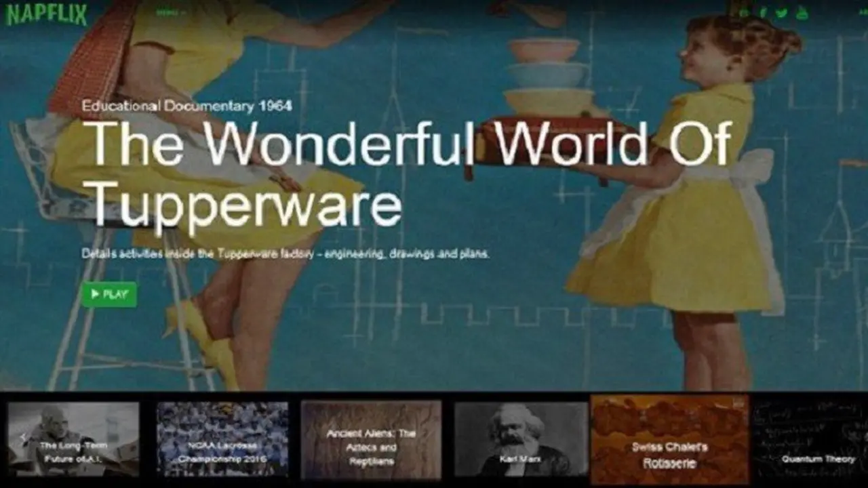Screen dimensions: 868x488
Task: Open The Long-Term Future of A.I. thumbnail
Action: coord(73,439)
